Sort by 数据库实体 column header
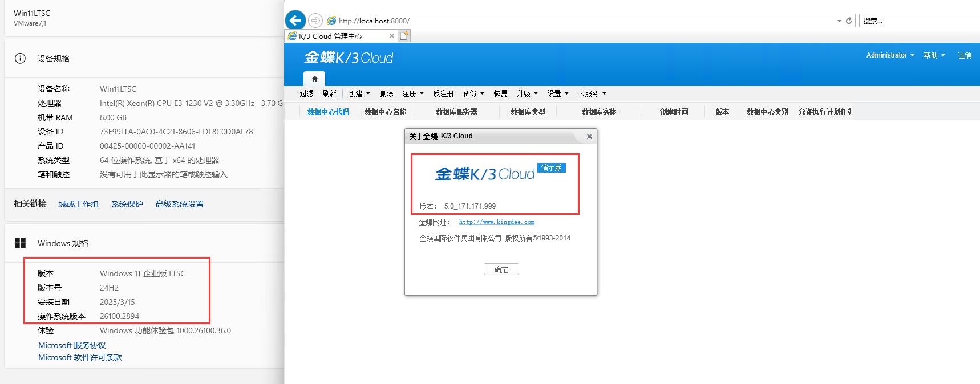Viewport: 980px width, 384px height. click(599, 112)
